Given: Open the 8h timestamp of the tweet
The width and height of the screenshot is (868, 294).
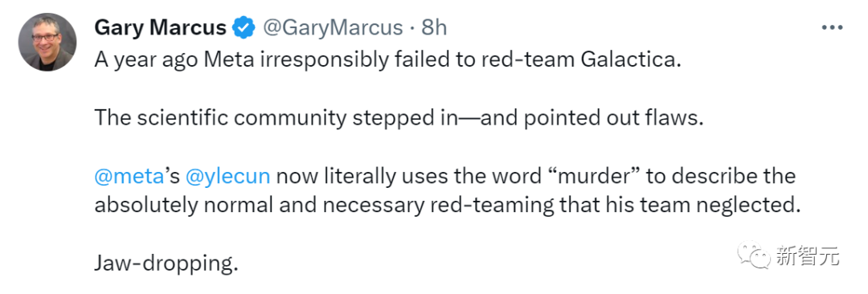Looking at the screenshot, I should tap(435, 27).
